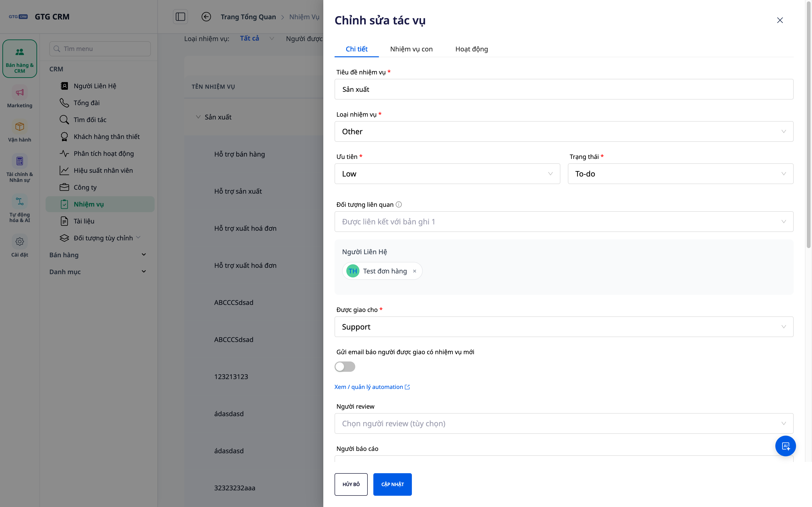This screenshot has width=812, height=507.
Task: Remove the Test đơn hàng contact tag
Action: tap(415, 271)
